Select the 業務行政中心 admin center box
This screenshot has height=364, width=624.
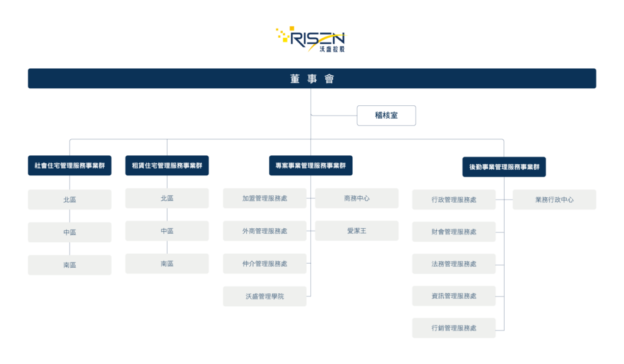point(555,199)
